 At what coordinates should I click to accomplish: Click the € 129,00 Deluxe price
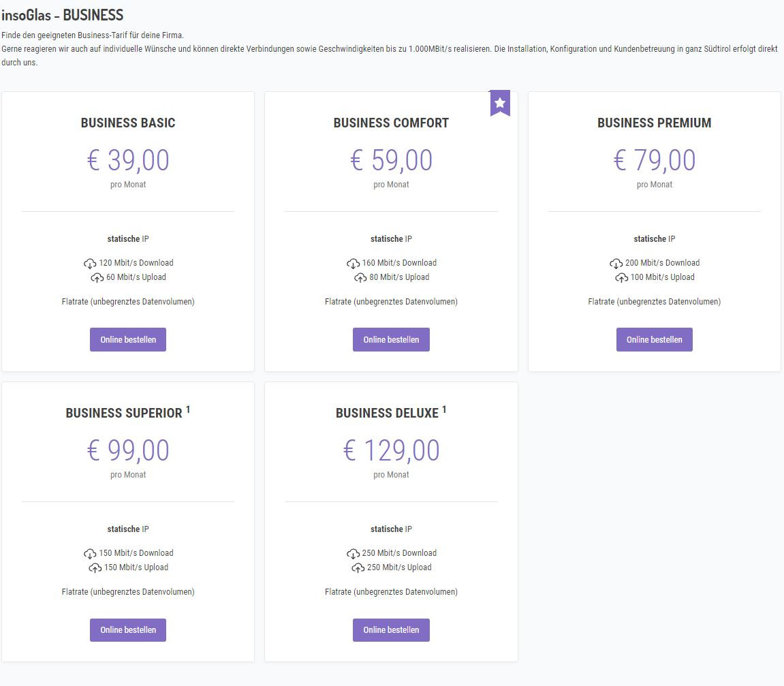[x=391, y=450]
